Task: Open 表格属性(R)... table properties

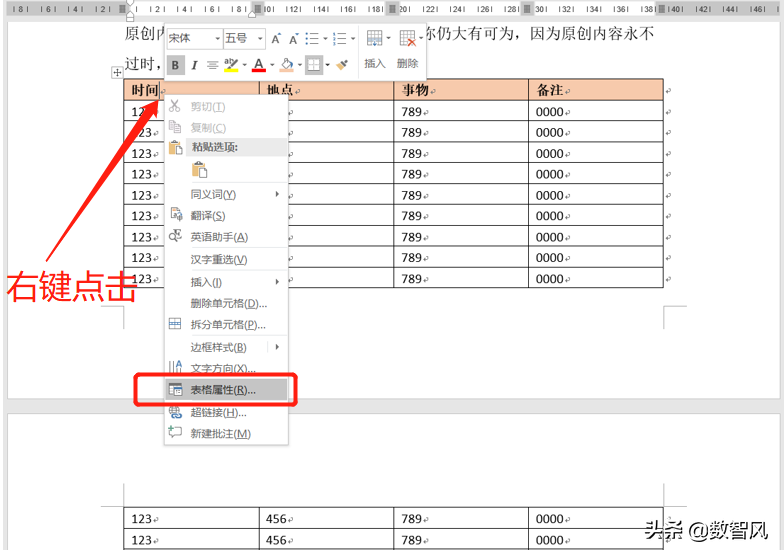Action: [226, 390]
